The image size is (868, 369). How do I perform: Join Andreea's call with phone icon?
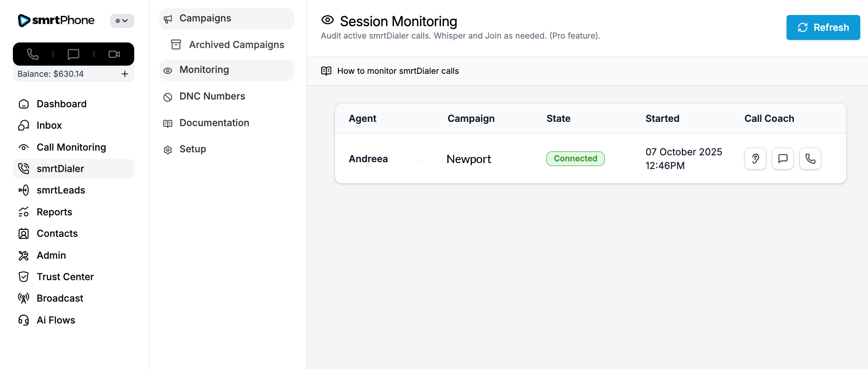pyautogui.click(x=810, y=159)
